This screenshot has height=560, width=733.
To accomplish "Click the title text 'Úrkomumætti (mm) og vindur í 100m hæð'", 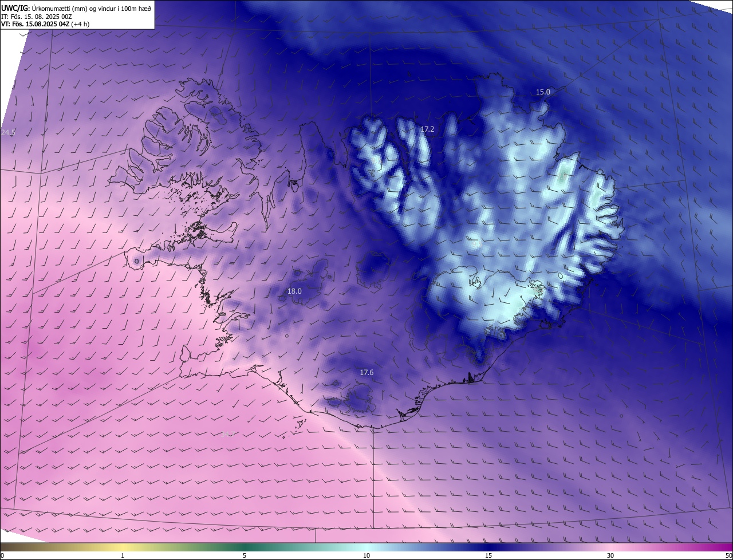I will [92, 8].
